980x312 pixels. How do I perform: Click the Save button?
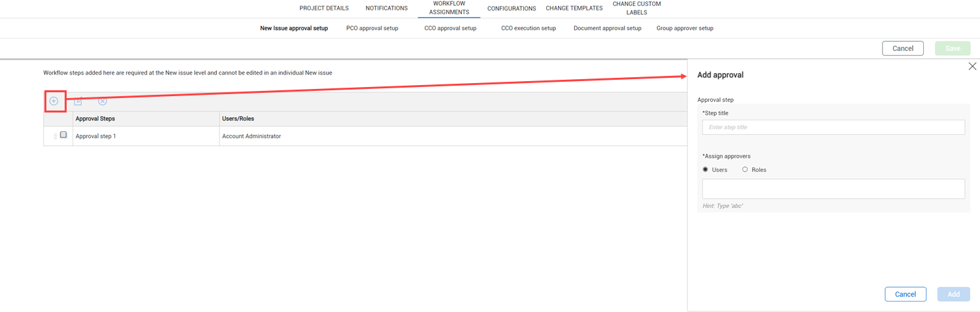(x=953, y=48)
